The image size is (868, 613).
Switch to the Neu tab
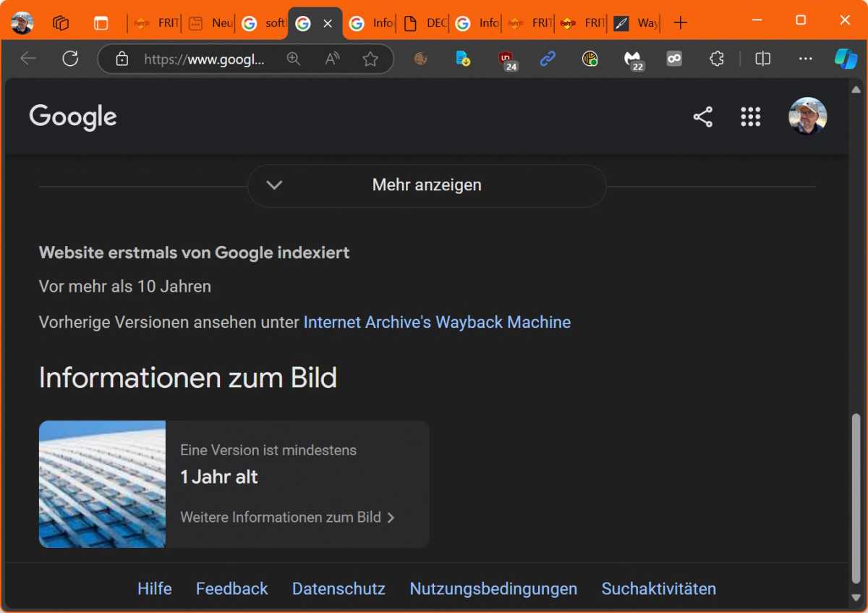[x=209, y=23]
